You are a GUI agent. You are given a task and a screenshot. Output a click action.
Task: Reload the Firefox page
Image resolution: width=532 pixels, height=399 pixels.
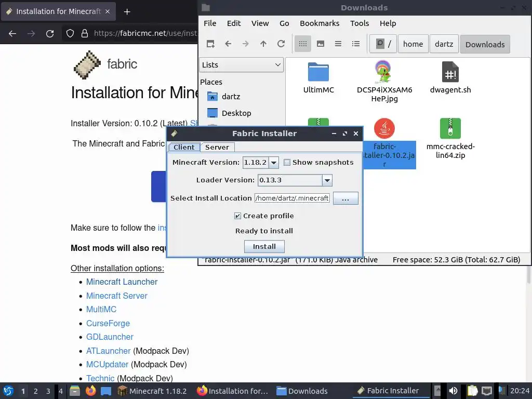pyautogui.click(x=50, y=33)
